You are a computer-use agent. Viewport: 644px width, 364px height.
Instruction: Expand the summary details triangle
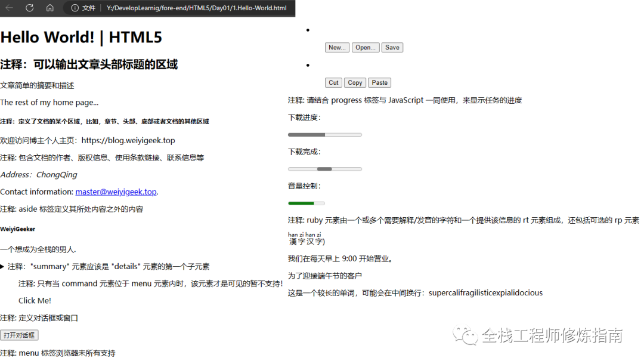[2, 267]
